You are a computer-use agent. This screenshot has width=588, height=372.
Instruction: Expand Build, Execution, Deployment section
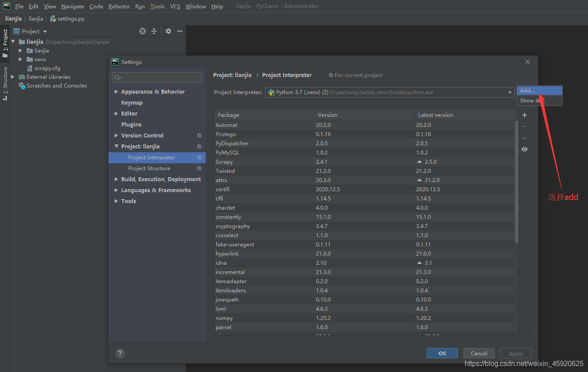(116, 179)
